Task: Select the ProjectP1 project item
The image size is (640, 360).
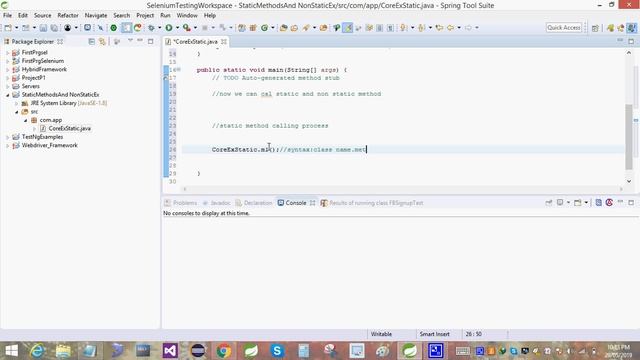Action: coord(33,78)
